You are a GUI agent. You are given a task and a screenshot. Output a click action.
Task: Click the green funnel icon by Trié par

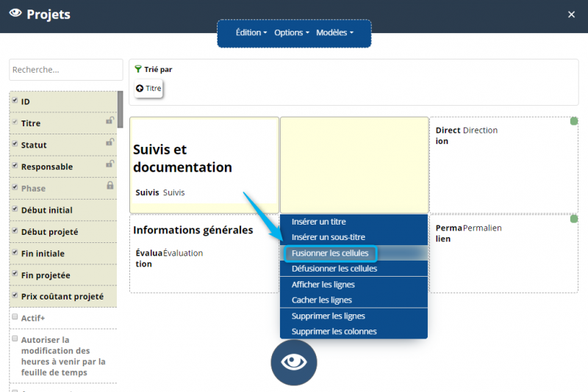tap(138, 70)
